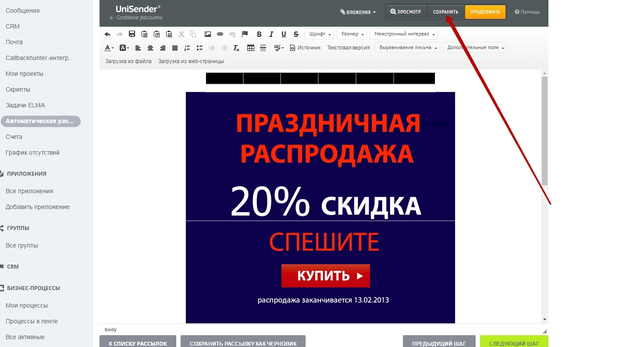Click the undo arrow icon
This screenshot has height=347, width=644.
pyautogui.click(x=107, y=34)
